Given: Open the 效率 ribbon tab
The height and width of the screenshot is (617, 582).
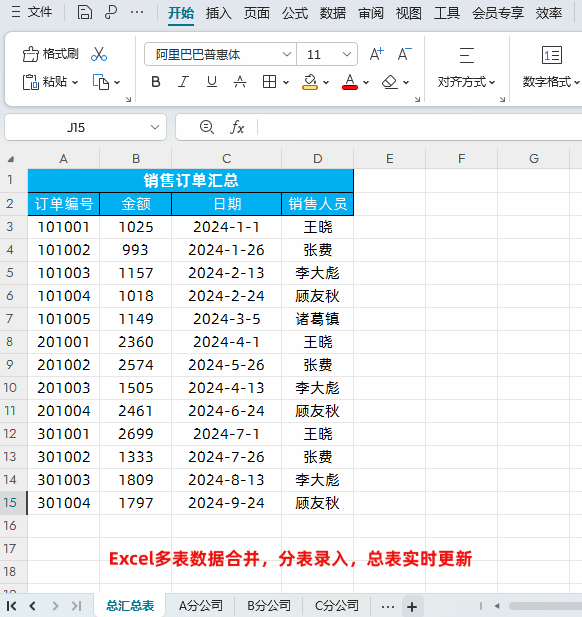Looking at the screenshot, I should point(549,13).
